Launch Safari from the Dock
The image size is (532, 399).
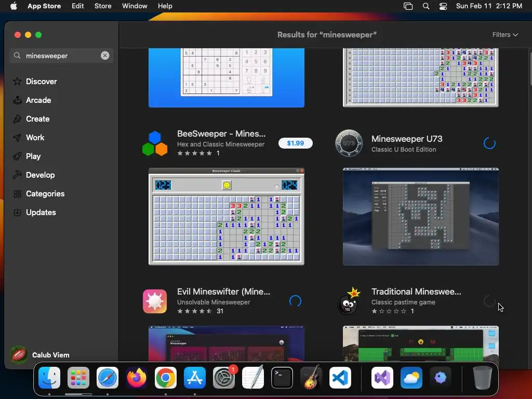pyautogui.click(x=108, y=378)
